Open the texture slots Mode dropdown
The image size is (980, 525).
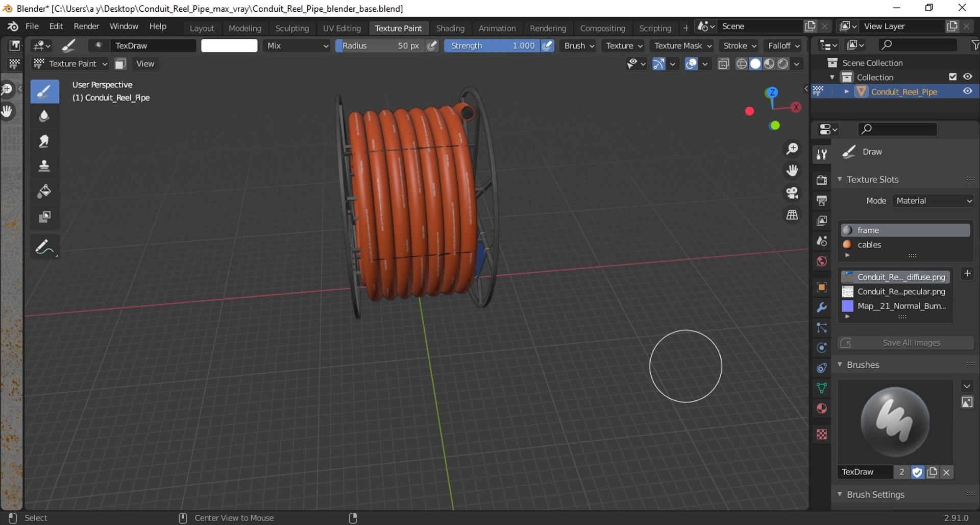click(x=933, y=201)
